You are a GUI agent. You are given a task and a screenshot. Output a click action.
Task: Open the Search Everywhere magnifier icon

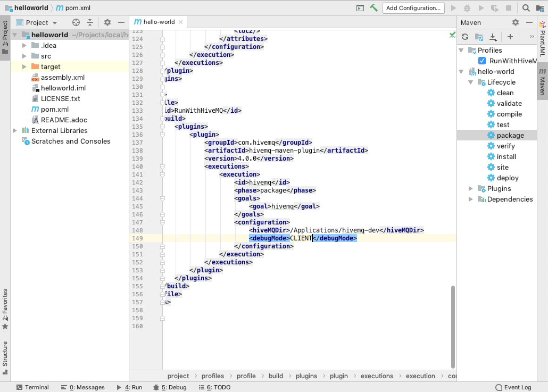point(526,7)
